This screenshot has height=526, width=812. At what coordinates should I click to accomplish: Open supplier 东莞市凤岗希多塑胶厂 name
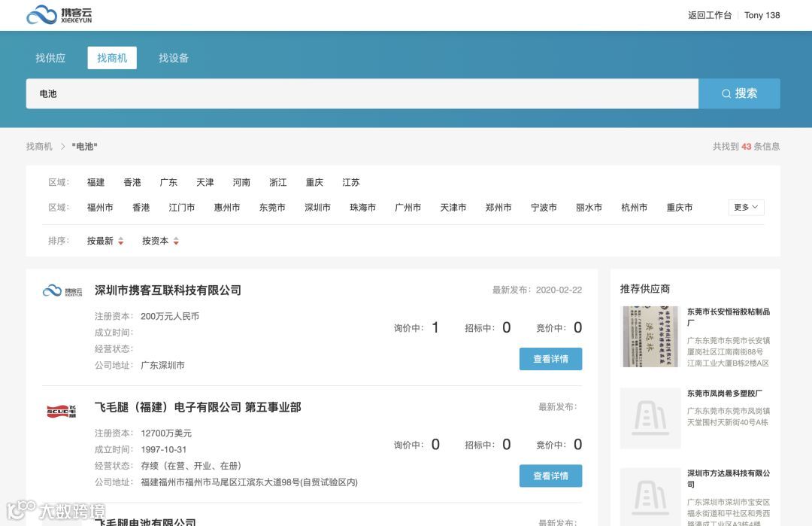(725, 394)
